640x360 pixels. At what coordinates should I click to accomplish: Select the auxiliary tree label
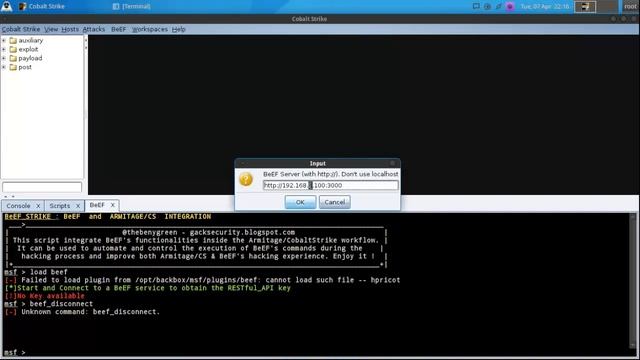[x=31, y=40]
